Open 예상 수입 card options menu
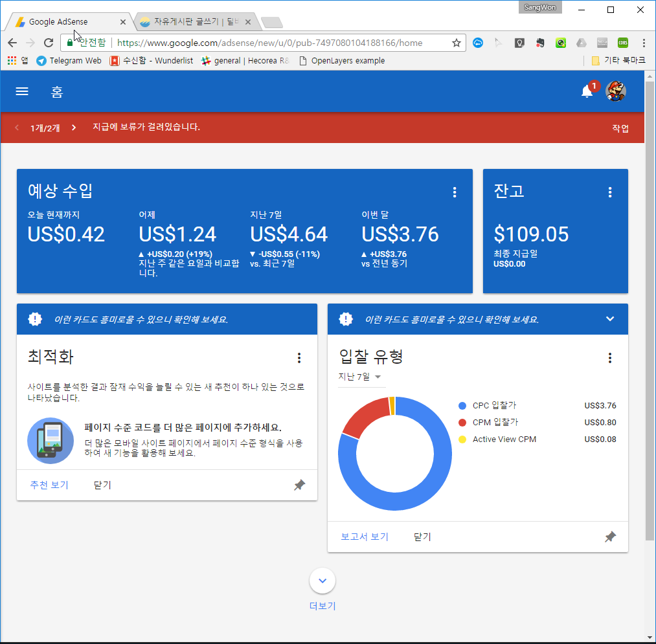Screen dimensions: 656x644 tap(455, 192)
